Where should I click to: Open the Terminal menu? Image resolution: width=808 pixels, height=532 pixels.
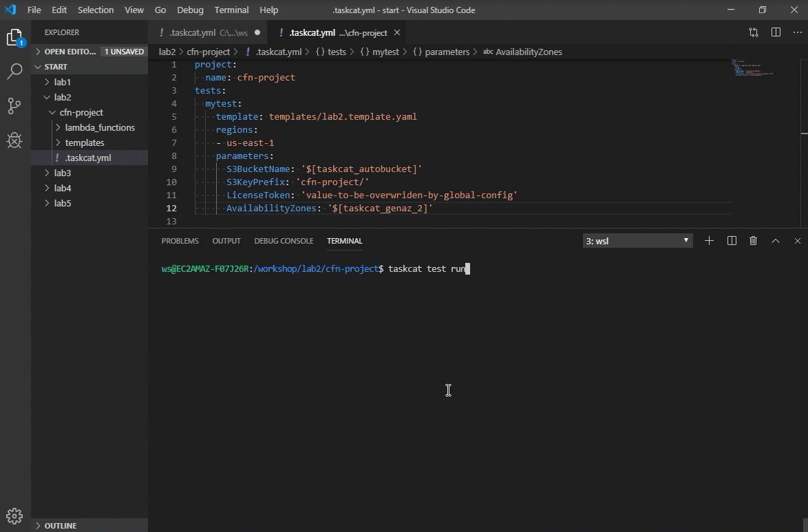click(x=231, y=10)
